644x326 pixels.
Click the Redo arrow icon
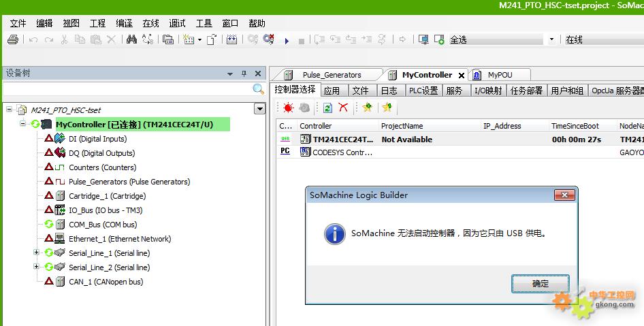click(x=49, y=40)
